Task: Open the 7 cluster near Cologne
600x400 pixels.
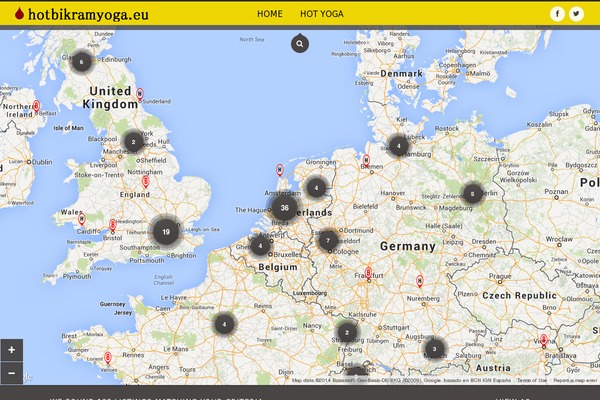Action: click(328, 240)
